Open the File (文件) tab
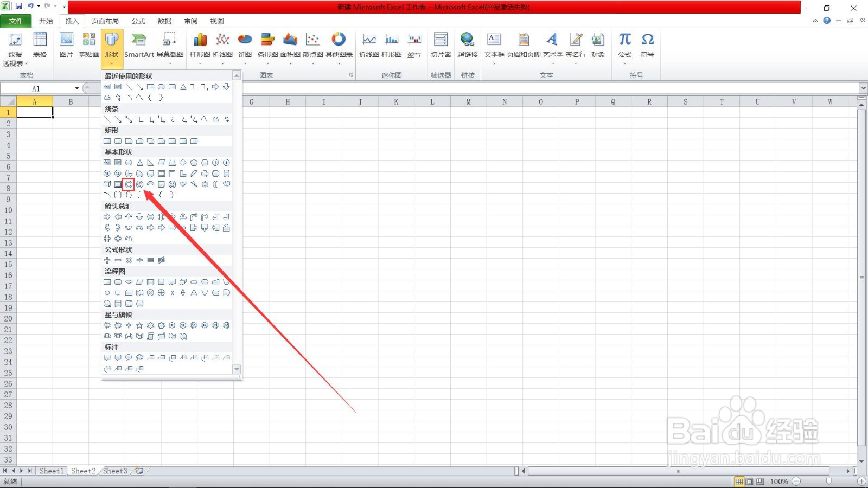This screenshot has height=488, width=868. 16,21
